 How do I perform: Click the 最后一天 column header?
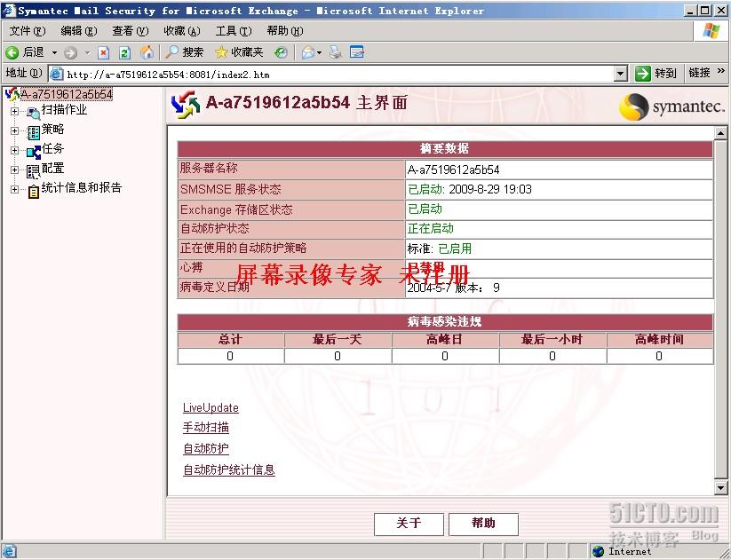(338, 340)
